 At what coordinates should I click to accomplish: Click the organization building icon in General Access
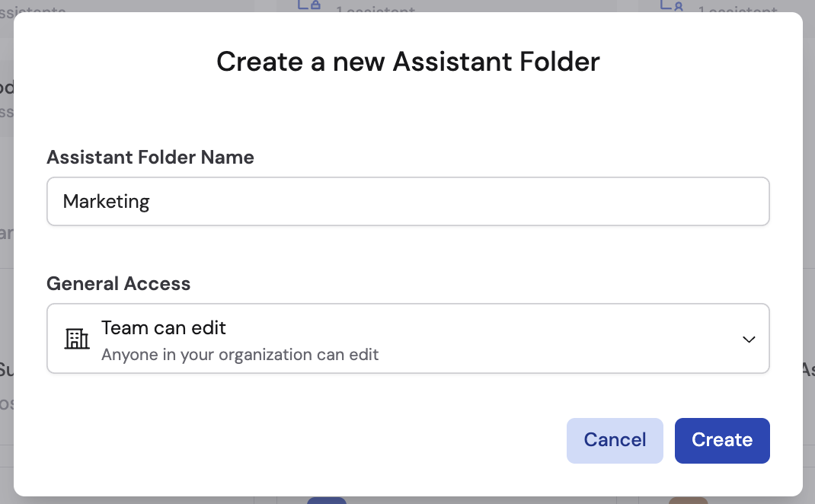(76, 339)
